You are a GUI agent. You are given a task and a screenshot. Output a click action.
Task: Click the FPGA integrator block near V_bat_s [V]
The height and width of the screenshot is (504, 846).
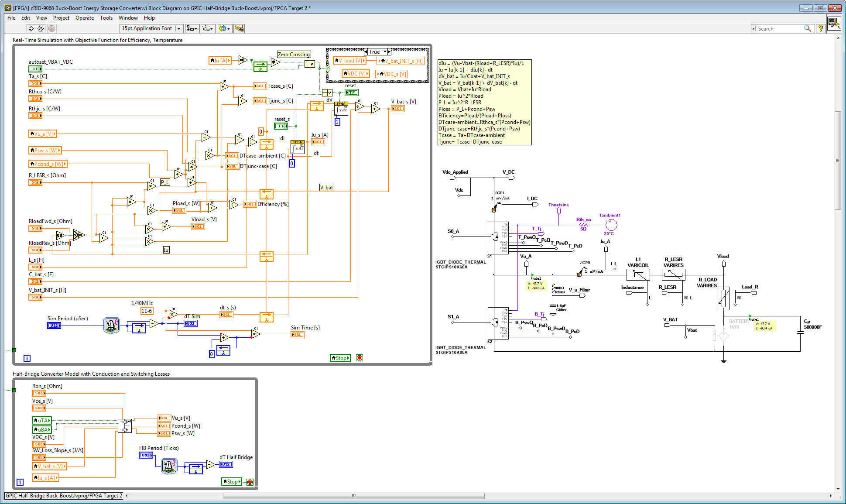pyautogui.click(x=341, y=109)
